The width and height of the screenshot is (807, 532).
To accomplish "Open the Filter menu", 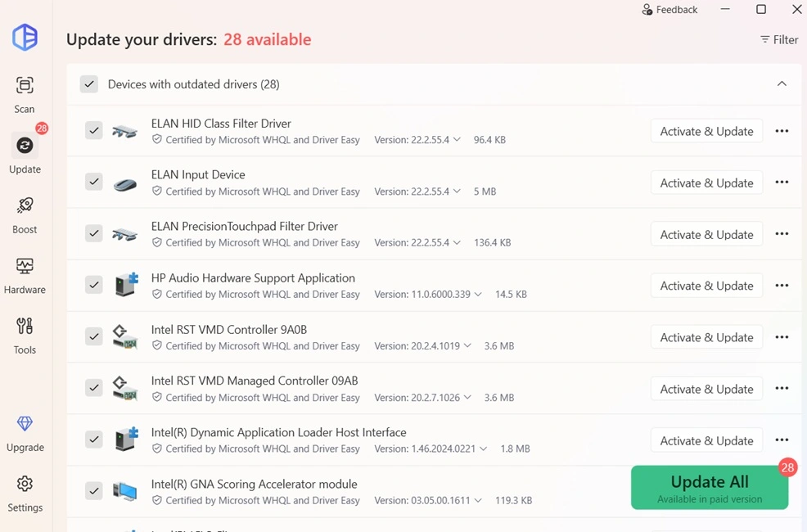I will tap(779, 39).
